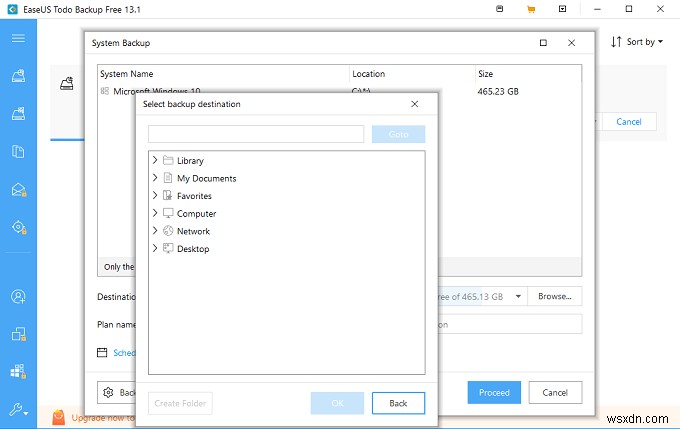This screenshot has height=429, width=680.
Task: Select the Network tree item
Action: tap(193, 231)
